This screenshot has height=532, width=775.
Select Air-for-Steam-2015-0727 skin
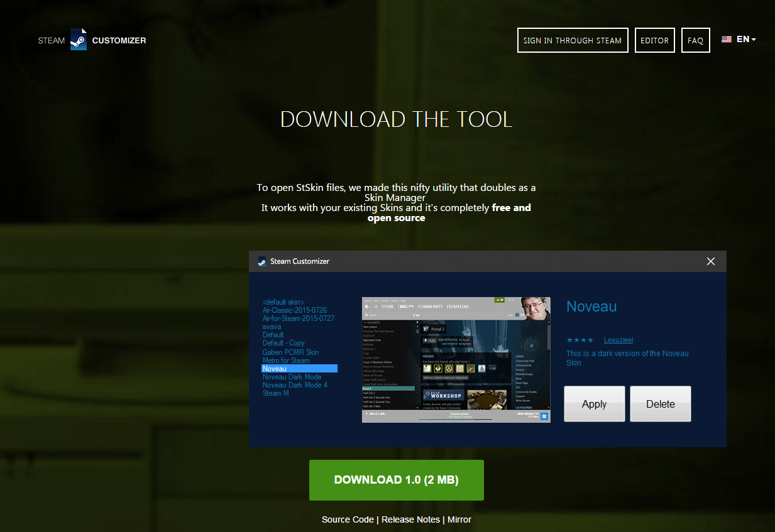(x=299, y=318)
